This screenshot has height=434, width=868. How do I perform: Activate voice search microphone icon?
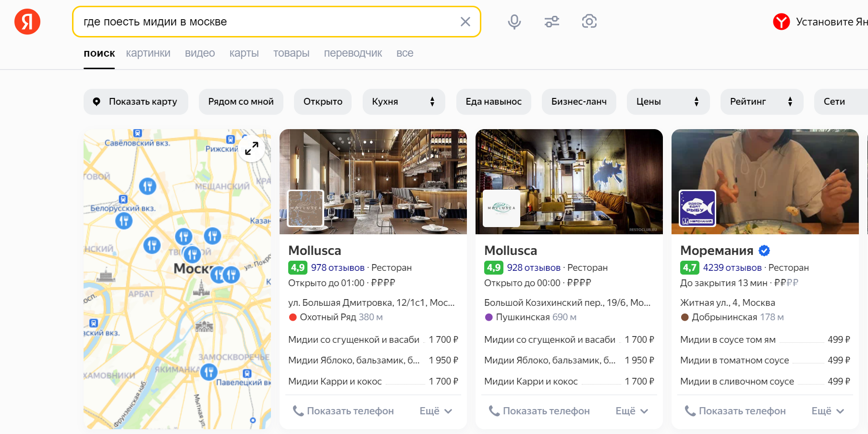[514, 22]
